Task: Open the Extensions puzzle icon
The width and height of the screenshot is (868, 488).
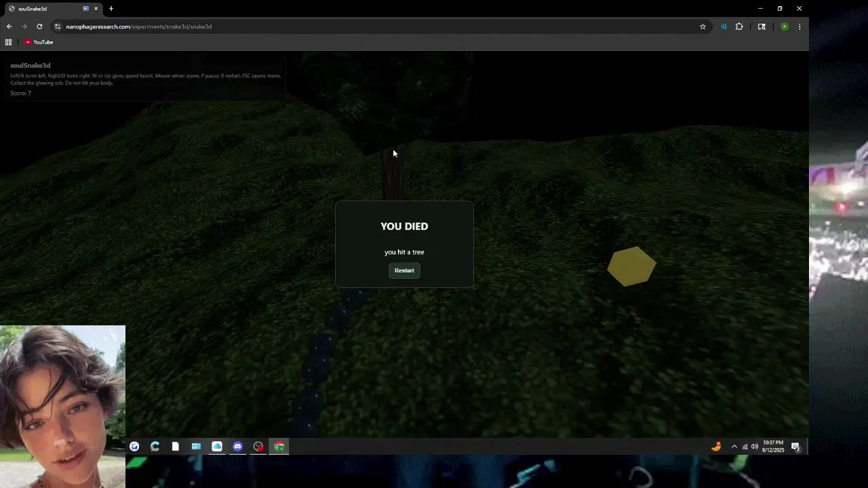Action: (739, 26)
